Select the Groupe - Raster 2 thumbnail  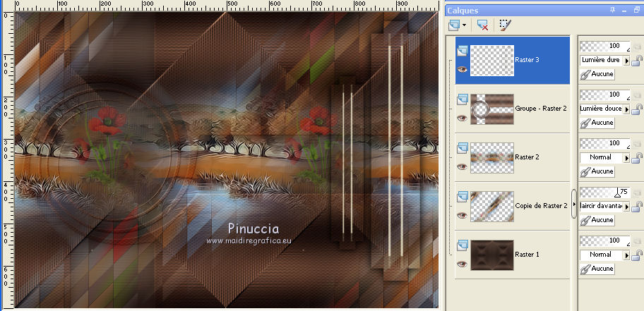click(x=492, y=109)
